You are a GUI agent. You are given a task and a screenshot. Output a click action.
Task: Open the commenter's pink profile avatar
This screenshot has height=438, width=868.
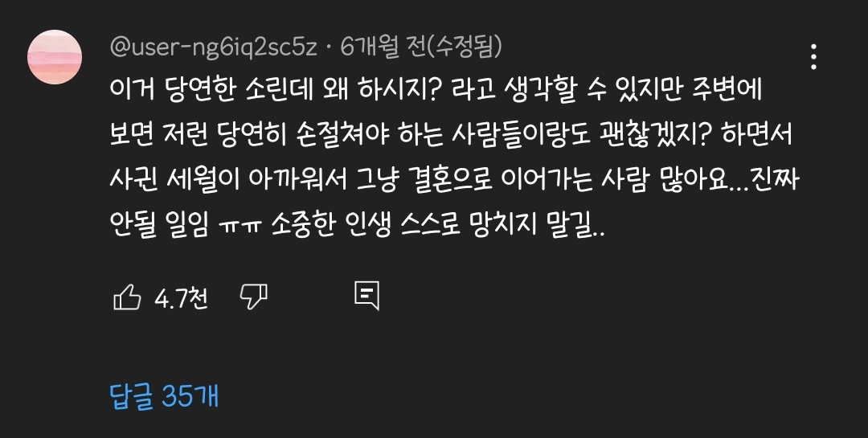pos(55,57)
